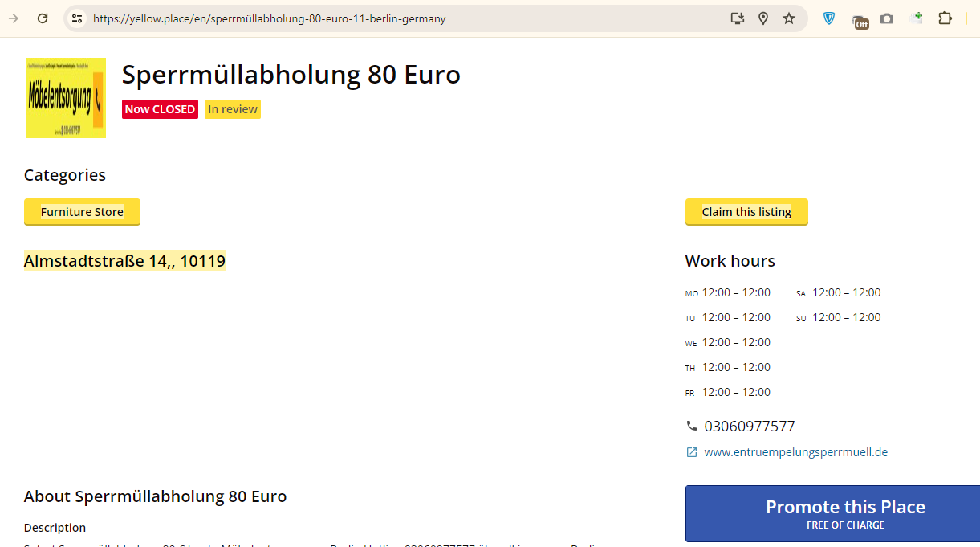This screenshot has height=547, width=980.
Task: Open the Extensions puzzle piece menu
Action: (945, 18)
